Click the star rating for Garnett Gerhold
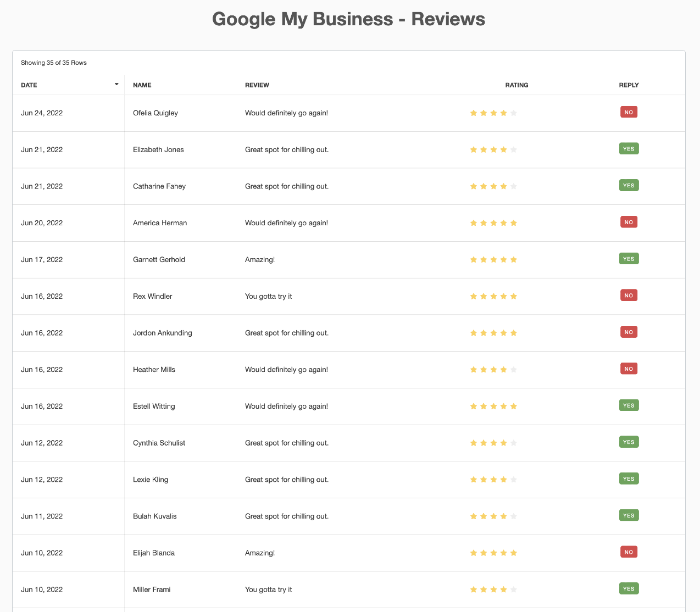The width and height of the screenshot is (700, 612). (493, 260)
